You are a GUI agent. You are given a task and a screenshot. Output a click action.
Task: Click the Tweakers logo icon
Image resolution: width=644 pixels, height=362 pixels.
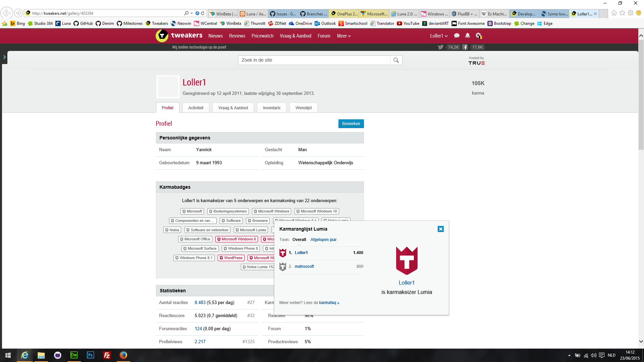pos(162,36)
